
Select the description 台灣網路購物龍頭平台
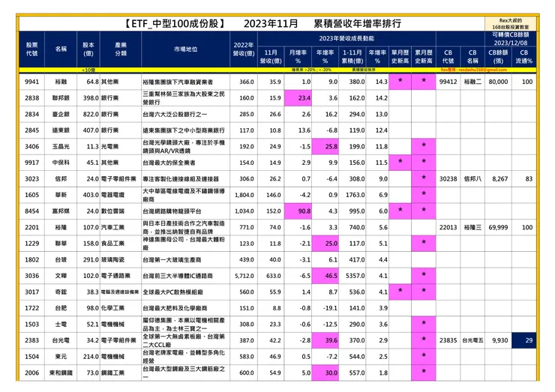pos(172,211)
